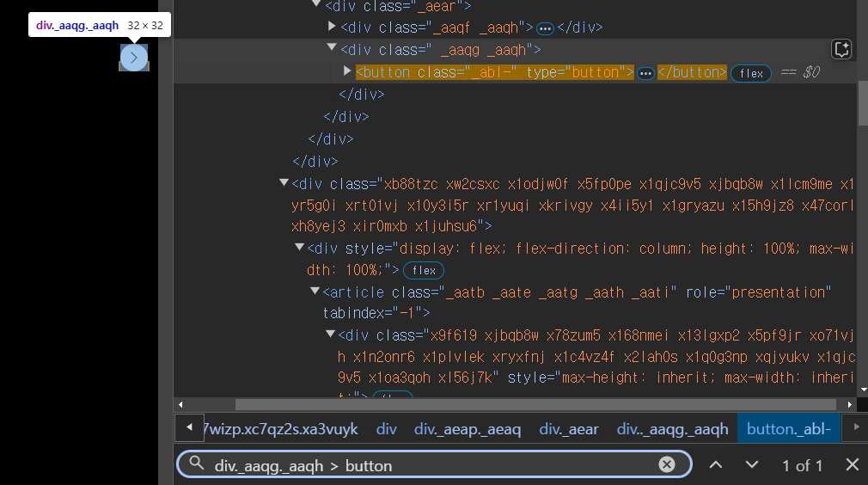
Task: Select button._abl- breadcrumb
Action: point(789,429)
